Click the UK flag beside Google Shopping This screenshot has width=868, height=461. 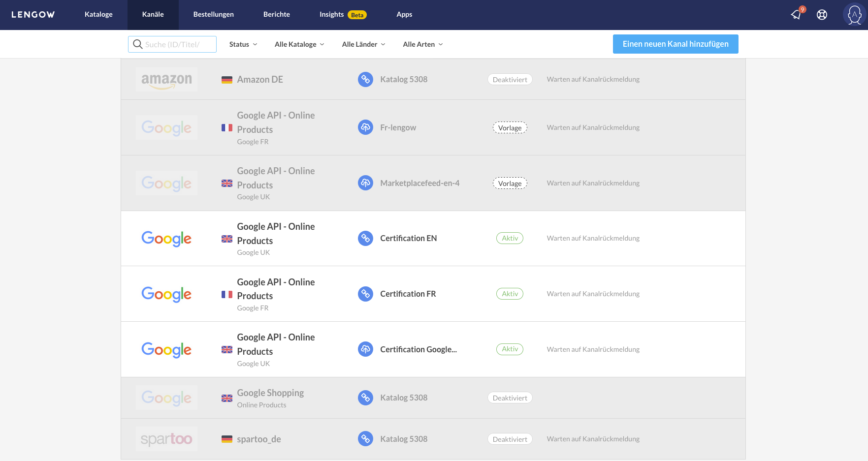[x=227, y=399]
